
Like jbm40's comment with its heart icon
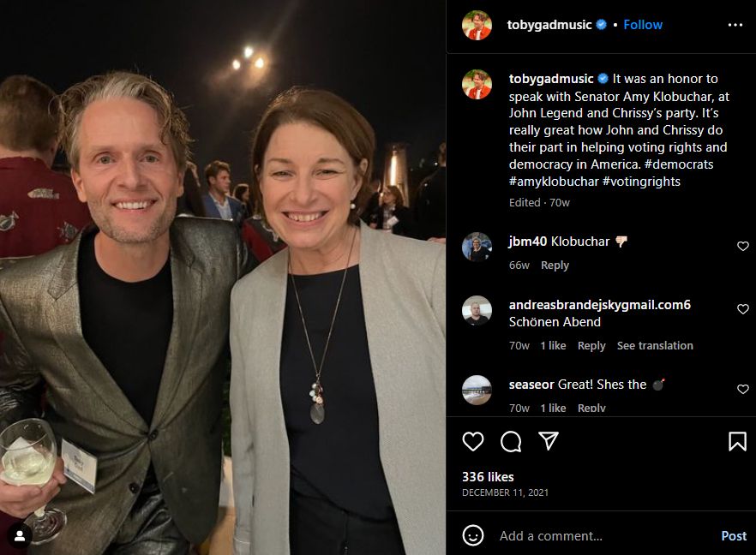[742, 246]
